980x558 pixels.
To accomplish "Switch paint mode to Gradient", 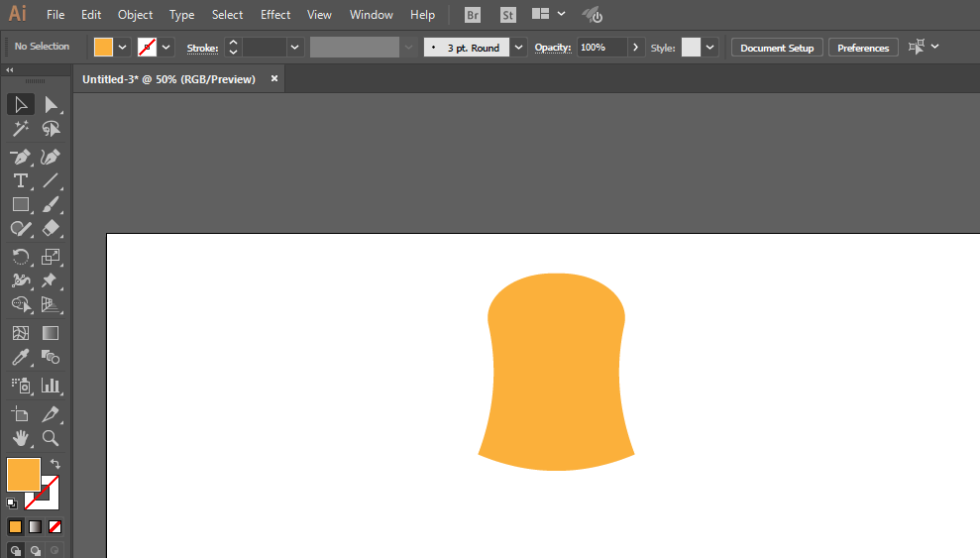I will pos(35,526).
